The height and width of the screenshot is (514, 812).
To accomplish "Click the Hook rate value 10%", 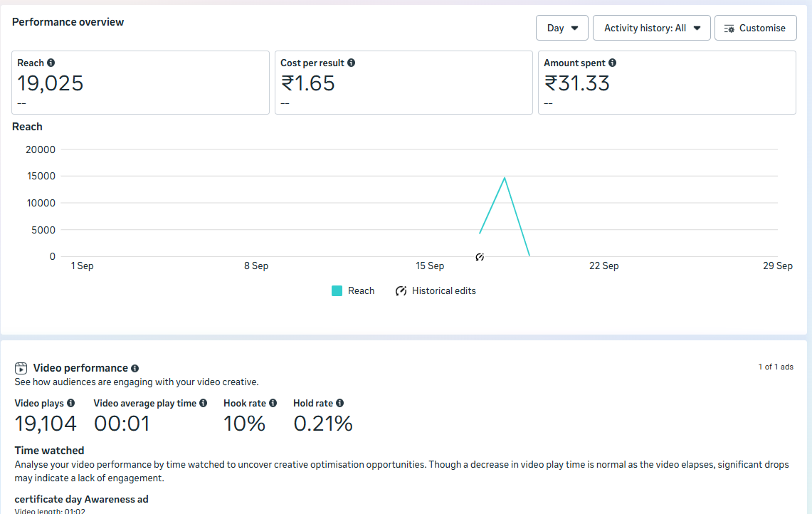I will coord(244,424).
